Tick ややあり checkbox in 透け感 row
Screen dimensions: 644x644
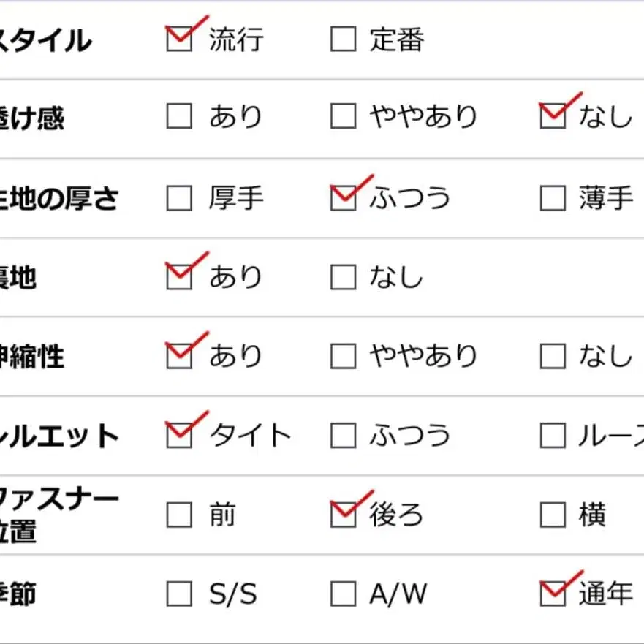(x=343, y=116)
